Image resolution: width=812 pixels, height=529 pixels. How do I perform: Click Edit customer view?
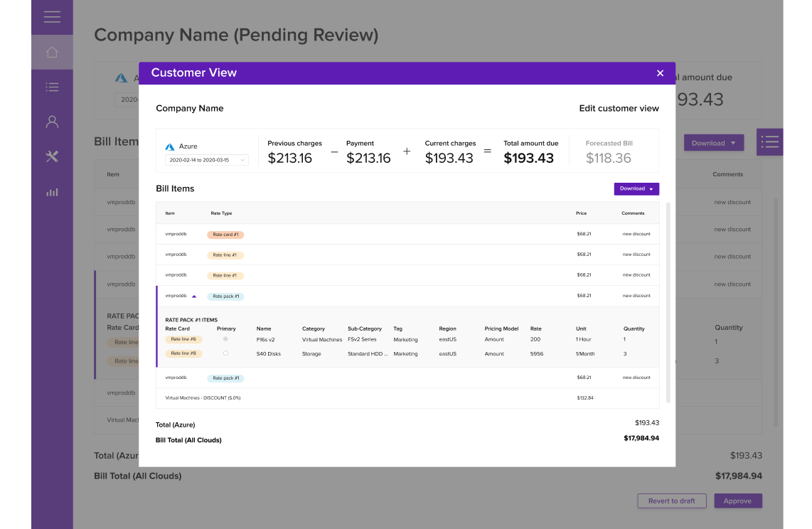(x=619, y=108)
